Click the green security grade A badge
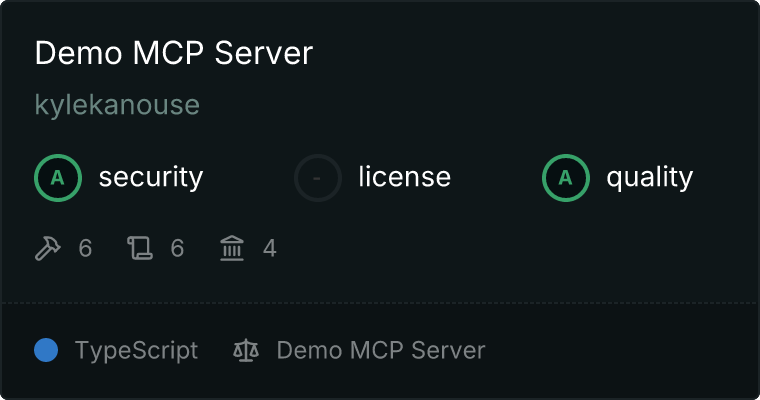Viewport: 760px width, 400px height. coord(58,178)
